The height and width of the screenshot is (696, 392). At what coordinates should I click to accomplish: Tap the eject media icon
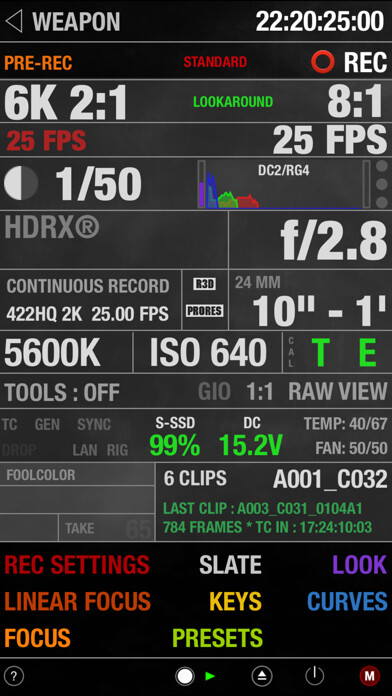pyautogui.click(x=262, y=676)
